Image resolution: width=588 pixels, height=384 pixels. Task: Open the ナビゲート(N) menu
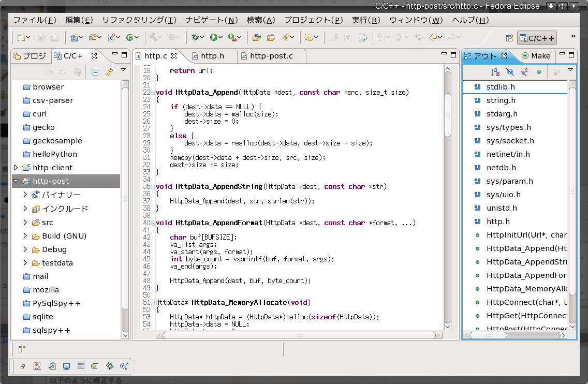point(211,20)
